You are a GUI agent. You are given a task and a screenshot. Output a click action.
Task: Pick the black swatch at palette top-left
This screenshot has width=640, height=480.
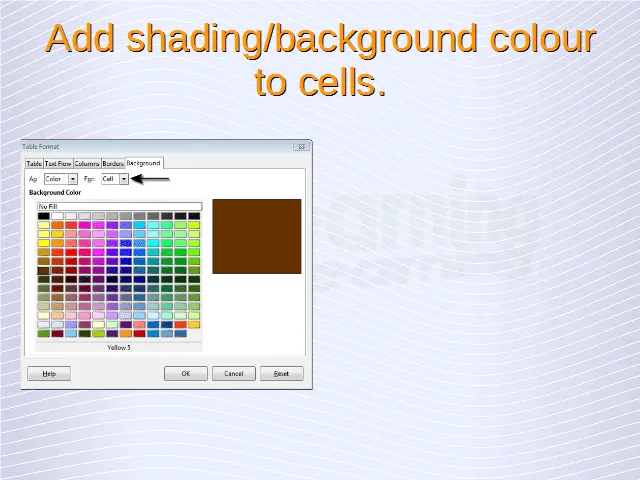pos(44,216)
